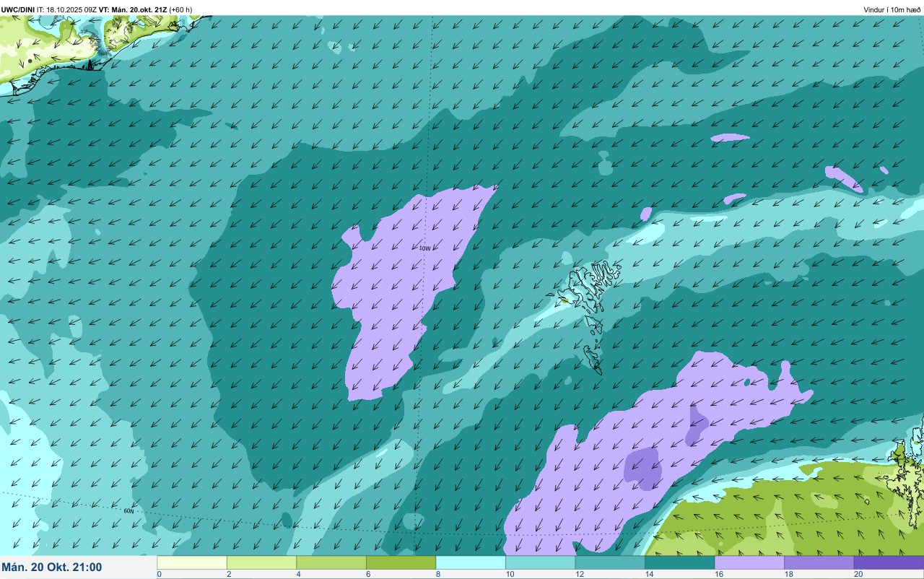Image resolution: width=924 pixels, height=579 pixels.
Task: Click the "UWC/DINI IT: 18.10.2025 09Z" header text
Action: click(x=50, y=10)
